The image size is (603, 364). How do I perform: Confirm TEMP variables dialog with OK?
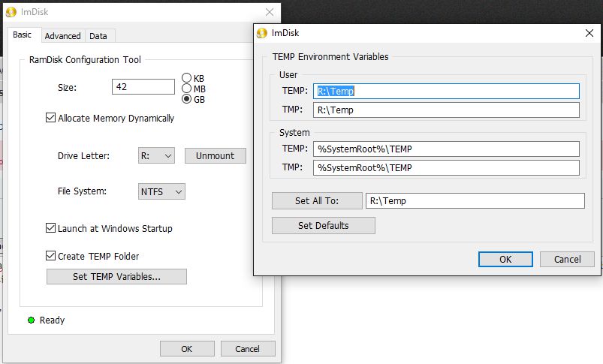505,259
